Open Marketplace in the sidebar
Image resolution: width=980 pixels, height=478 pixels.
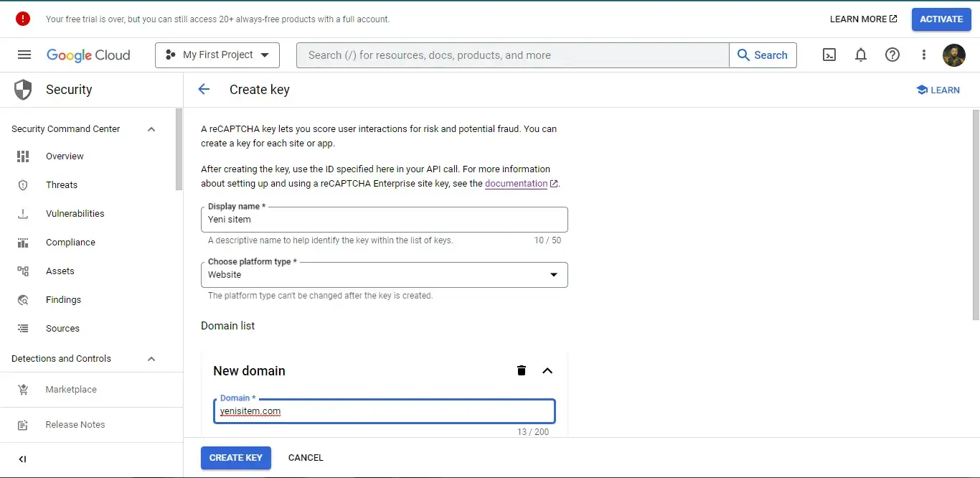[x=71, y=390]
